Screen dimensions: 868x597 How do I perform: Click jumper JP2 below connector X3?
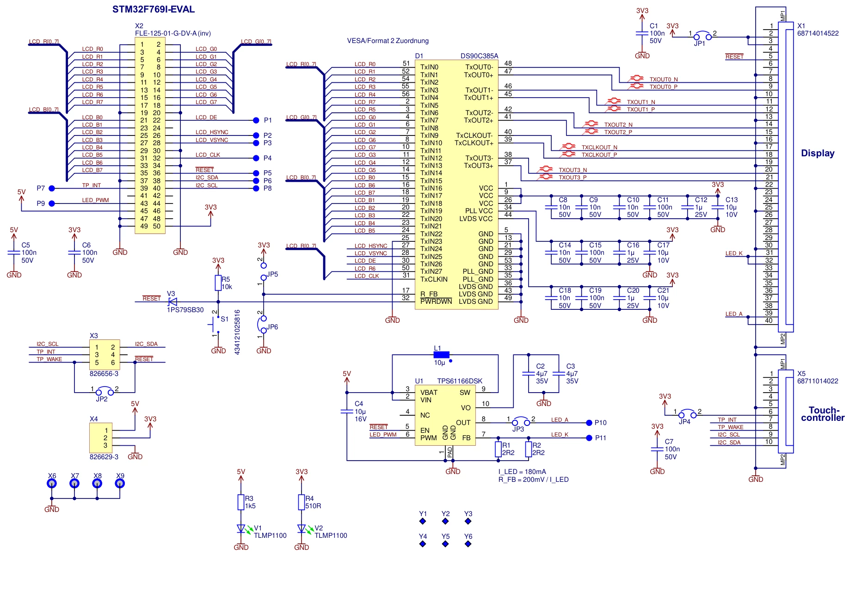click(x=105, y=392)
